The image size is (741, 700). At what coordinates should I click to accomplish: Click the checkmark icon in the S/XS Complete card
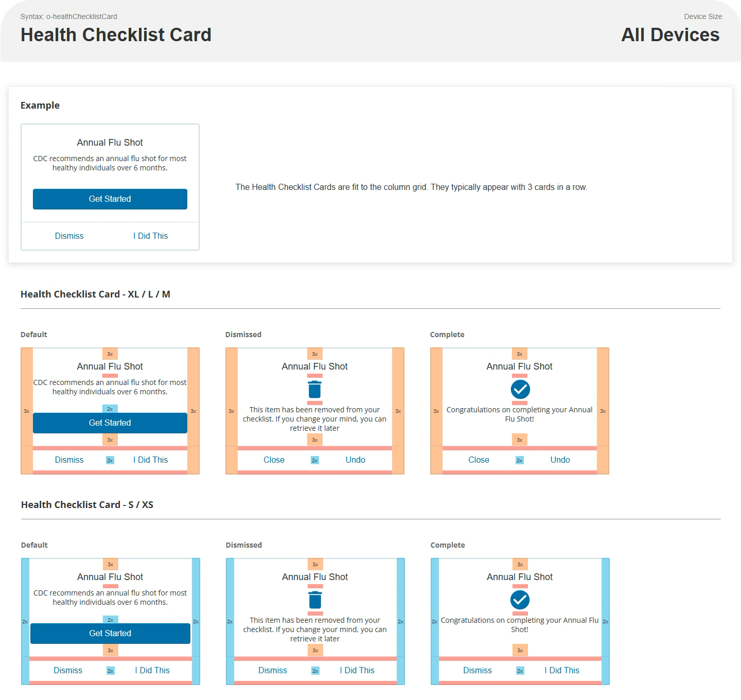(520, 600)
